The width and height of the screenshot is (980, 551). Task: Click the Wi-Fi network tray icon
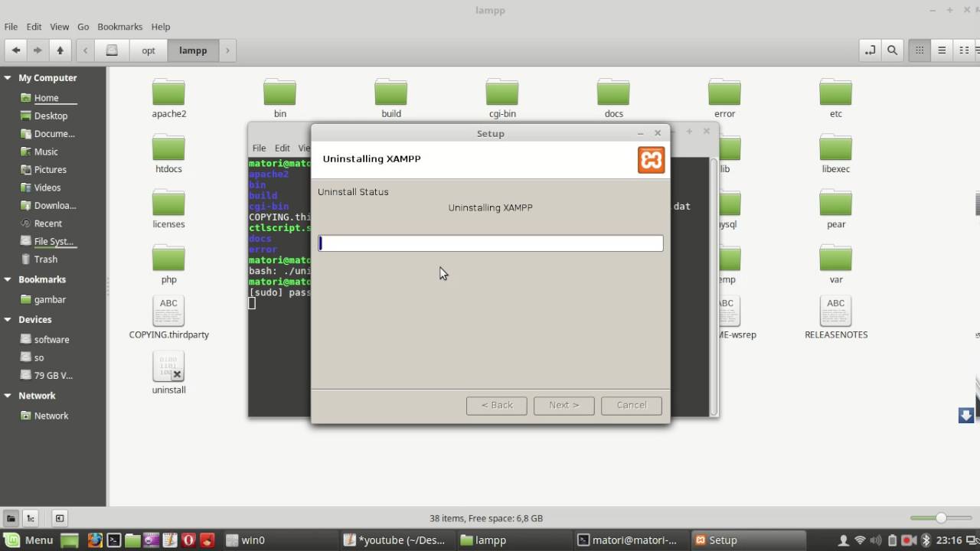tap(860, 540)
